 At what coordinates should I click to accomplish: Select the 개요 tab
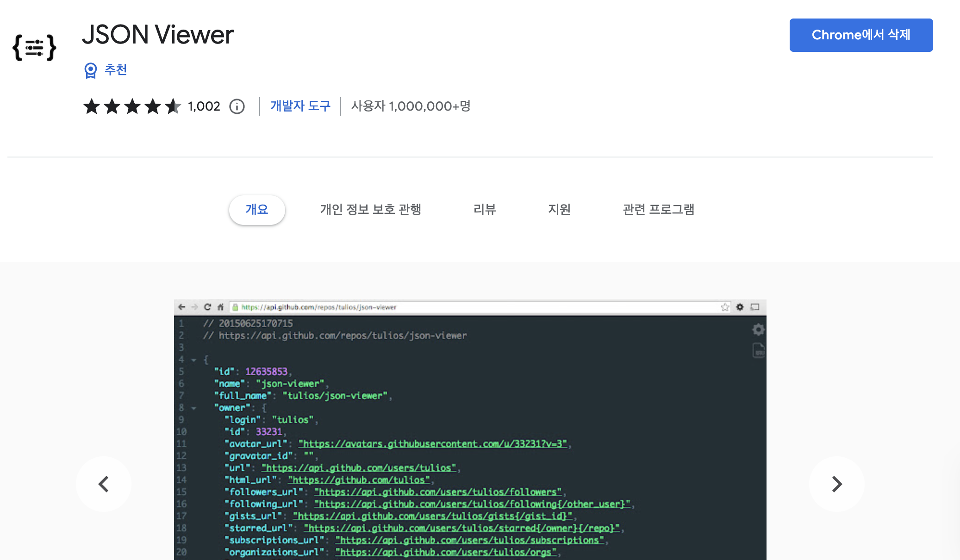[x=257, y=210]
